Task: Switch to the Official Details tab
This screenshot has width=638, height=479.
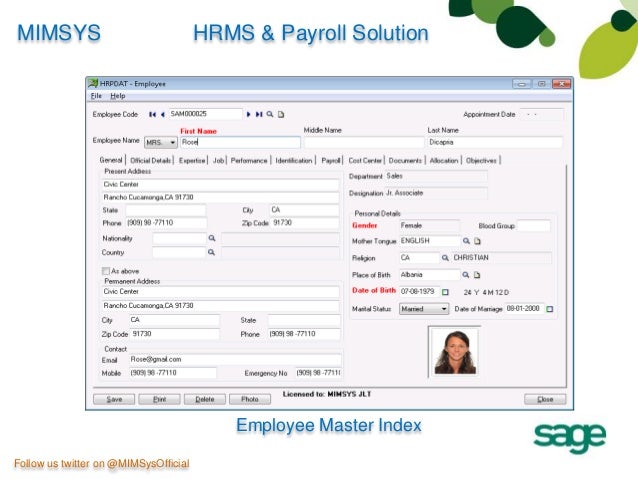Action: pyautogui.click(x=150, y=160)
